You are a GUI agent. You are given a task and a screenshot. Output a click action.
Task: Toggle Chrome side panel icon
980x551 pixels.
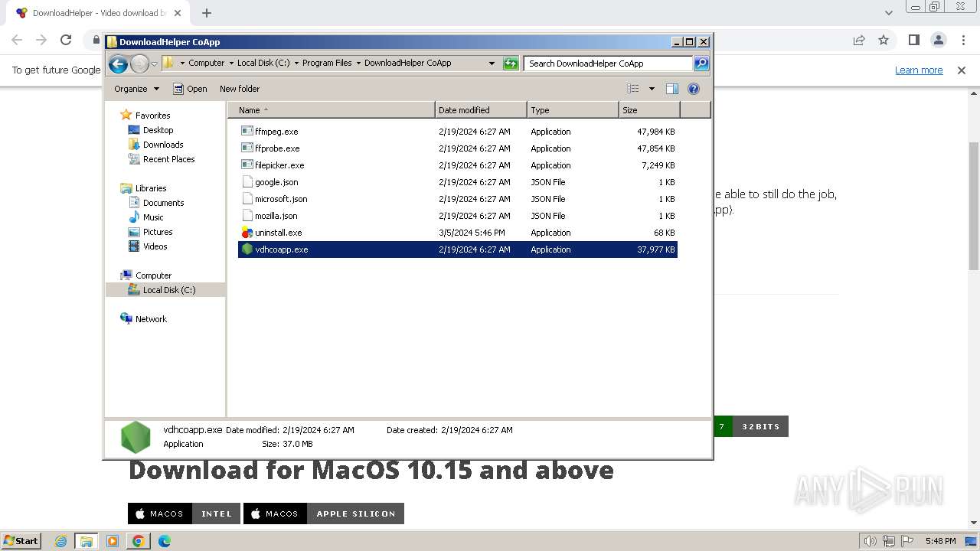913,40
